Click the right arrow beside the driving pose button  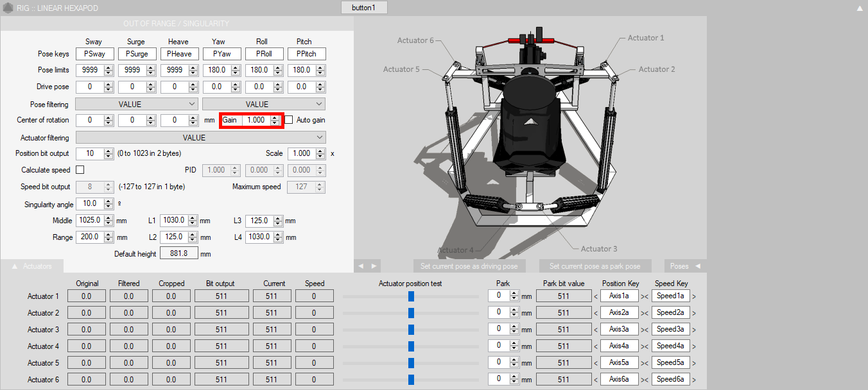(x=374, y=266)
